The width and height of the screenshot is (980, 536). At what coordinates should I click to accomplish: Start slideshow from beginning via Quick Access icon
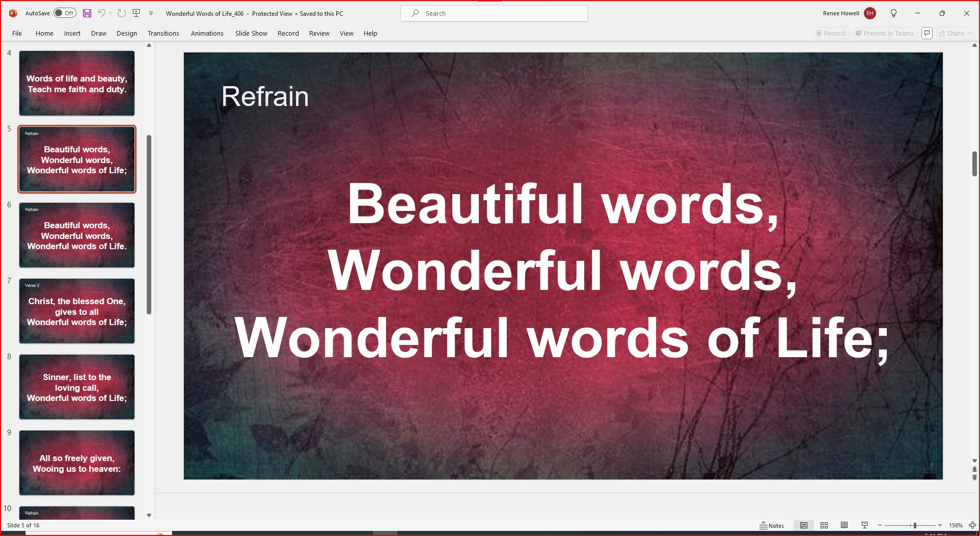coord(136,13)
